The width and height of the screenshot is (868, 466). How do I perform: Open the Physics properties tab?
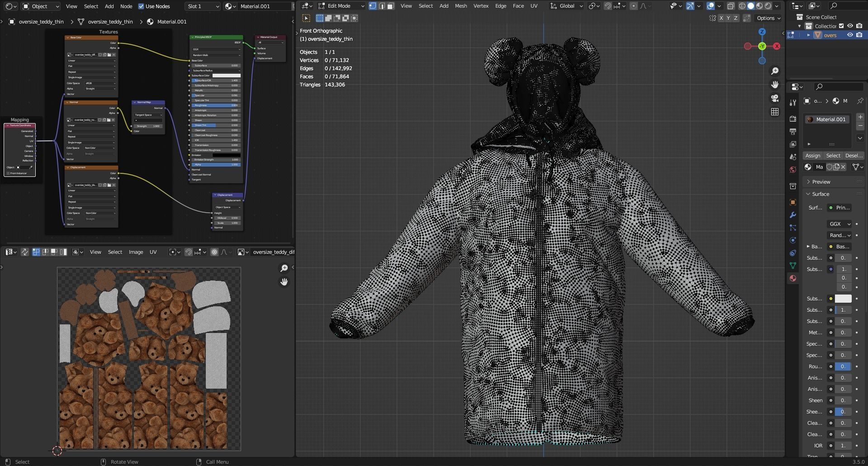(x=792, y=240)
